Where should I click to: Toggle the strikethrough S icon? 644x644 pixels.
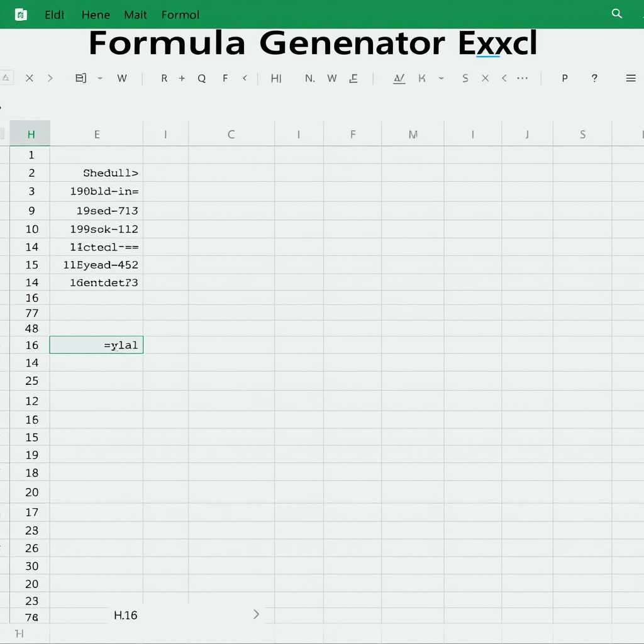tap(465, 78)
